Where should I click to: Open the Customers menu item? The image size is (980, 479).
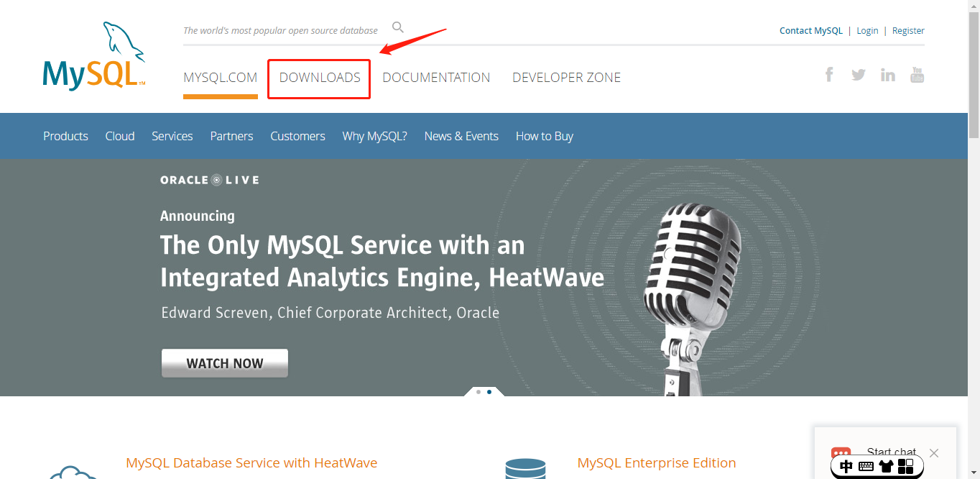297,136
